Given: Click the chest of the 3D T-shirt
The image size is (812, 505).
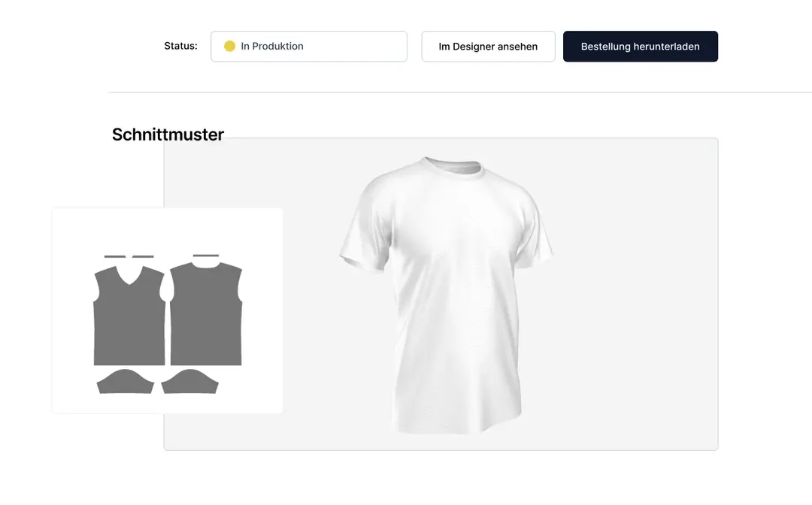Looking at the screenshot, I should click(456, 222).
